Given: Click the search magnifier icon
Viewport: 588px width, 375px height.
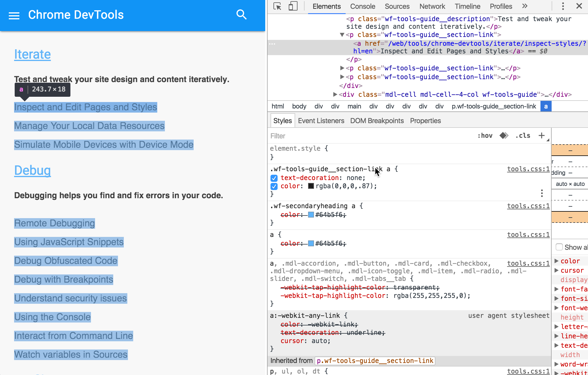Looking at the screenshot, I should point(241,15).
